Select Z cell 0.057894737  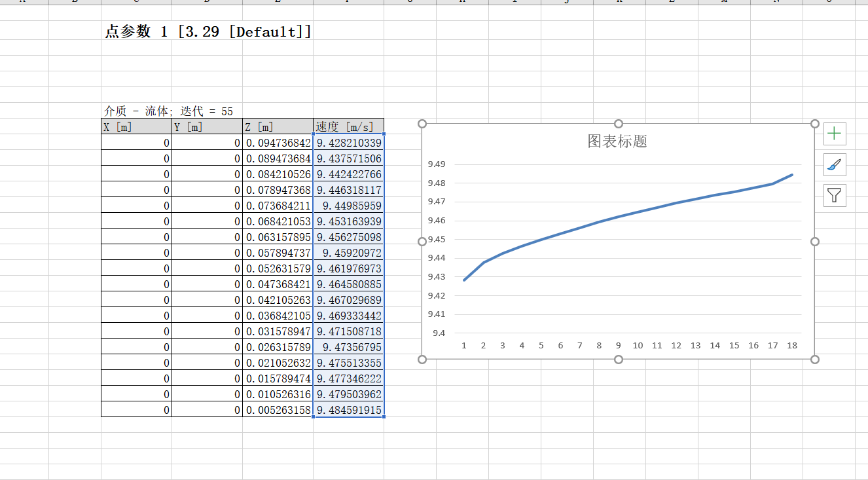pyautogui.click(x=278, y=253)
